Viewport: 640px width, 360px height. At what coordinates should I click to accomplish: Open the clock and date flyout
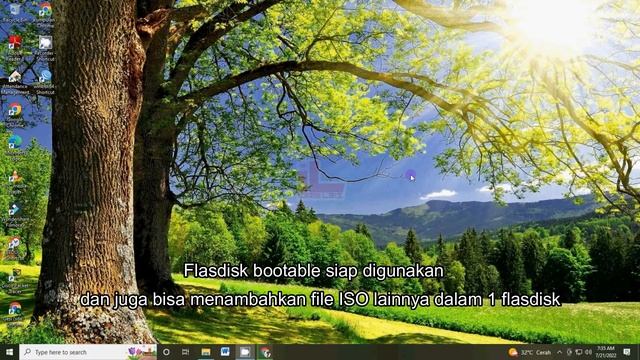coord(606,352)
